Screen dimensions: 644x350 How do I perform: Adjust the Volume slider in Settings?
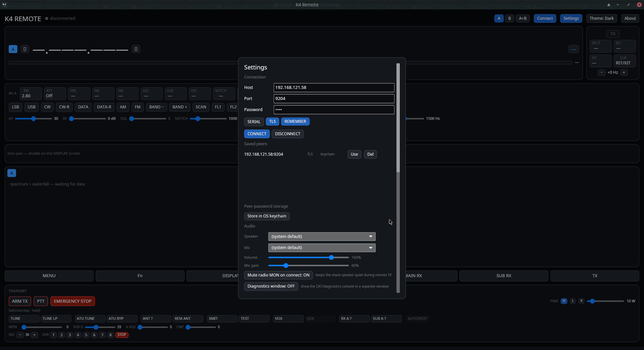click(x=309, y=257)
